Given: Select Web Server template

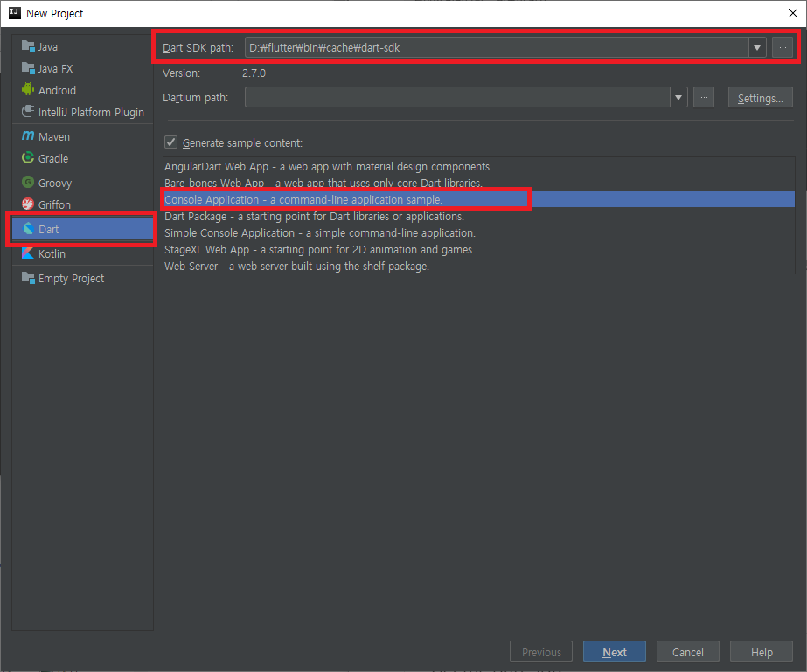Looking at the screenshot, I should pyautogui.click(x=478, y=266).
